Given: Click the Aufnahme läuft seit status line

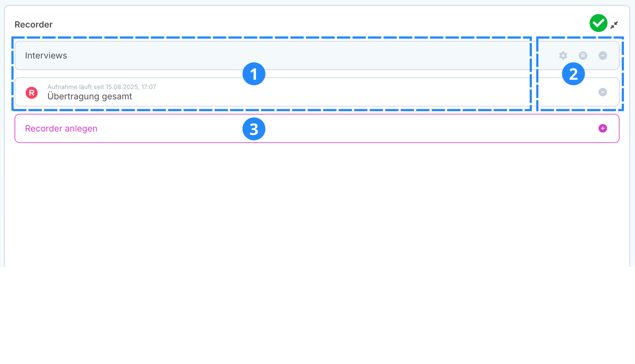Looking at the screenshot, I should click(x=102, y=87).
